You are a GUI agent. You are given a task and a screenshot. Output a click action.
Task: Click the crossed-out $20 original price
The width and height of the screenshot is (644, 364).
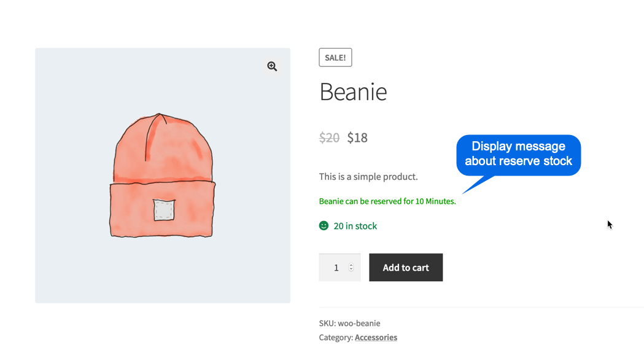pyautogui.click(x=329, y=137)
